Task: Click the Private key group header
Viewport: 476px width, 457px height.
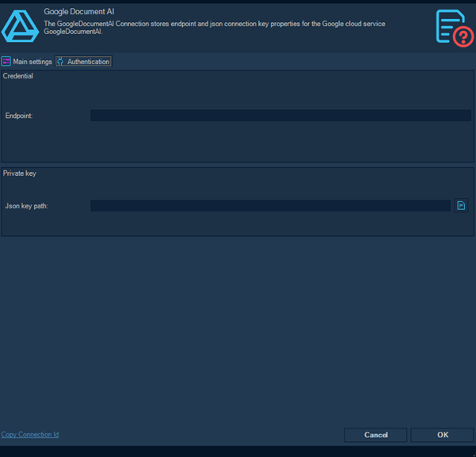Action: click(20, 173)
